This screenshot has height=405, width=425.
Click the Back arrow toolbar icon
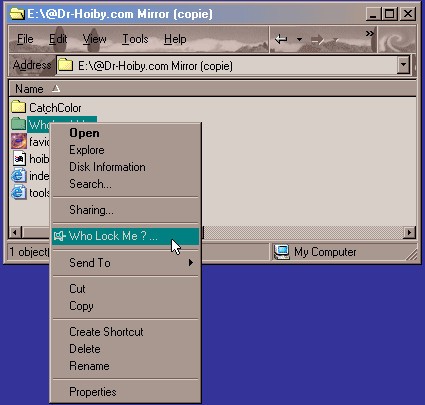(281, 39)
